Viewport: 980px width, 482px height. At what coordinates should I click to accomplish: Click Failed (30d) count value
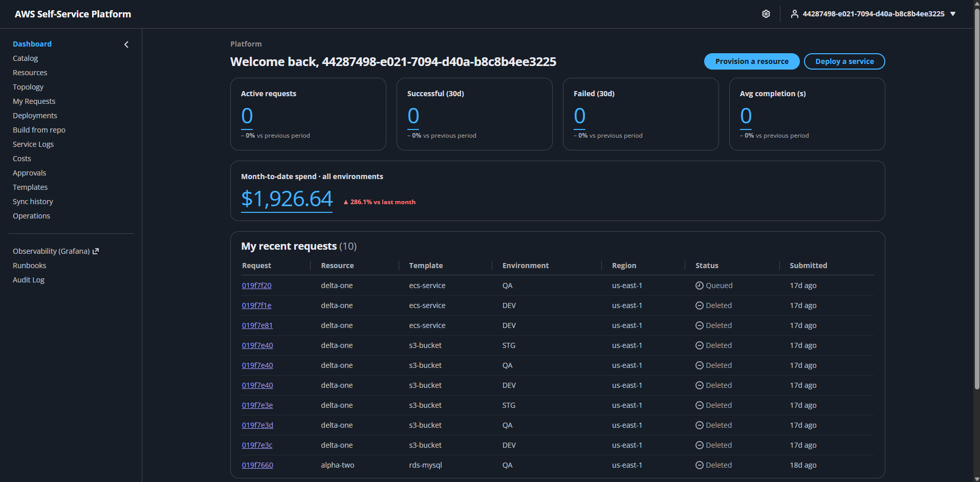click(580, 116)
